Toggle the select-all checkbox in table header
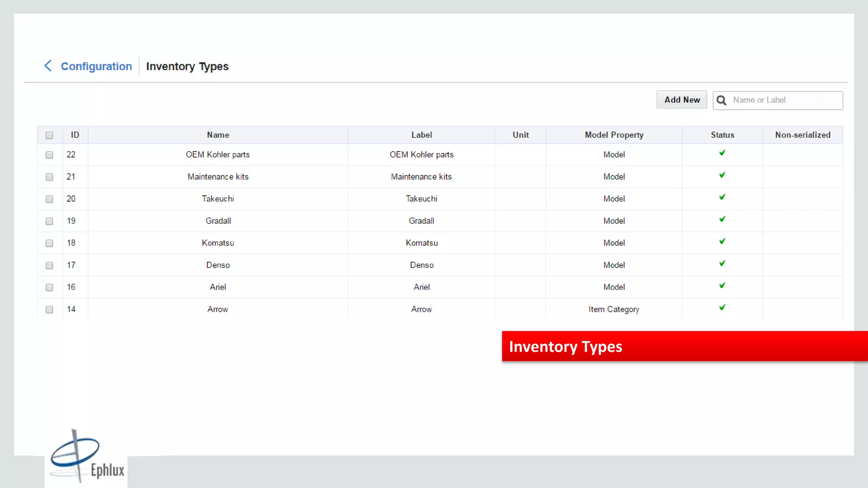The width and height of the screenshot is (868, 488). 49,135
